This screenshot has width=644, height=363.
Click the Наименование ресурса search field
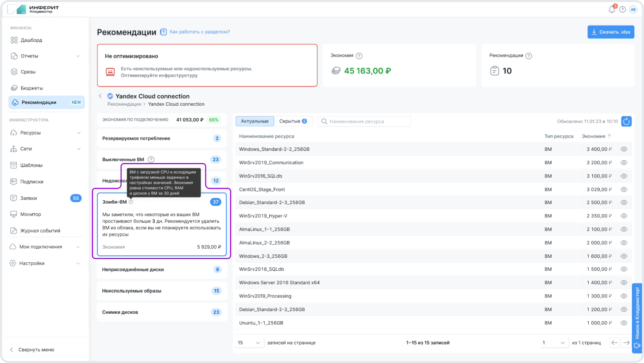(x=365, y=121)
